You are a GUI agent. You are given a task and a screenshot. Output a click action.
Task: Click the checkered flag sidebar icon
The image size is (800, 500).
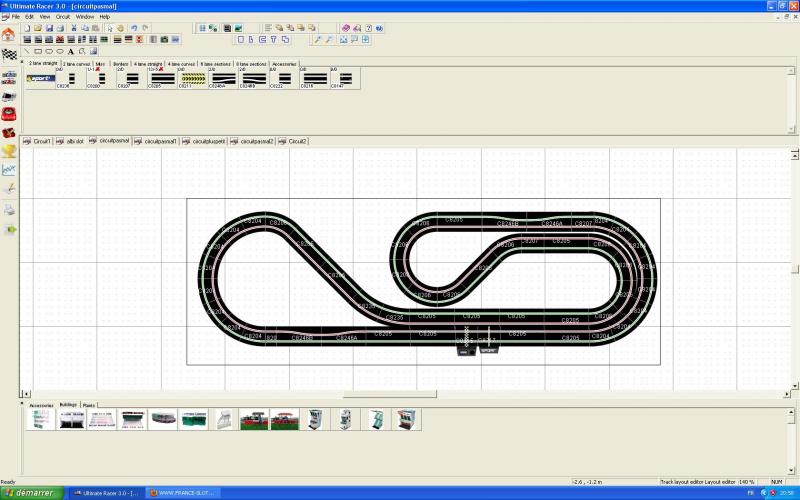click(9, 53)
